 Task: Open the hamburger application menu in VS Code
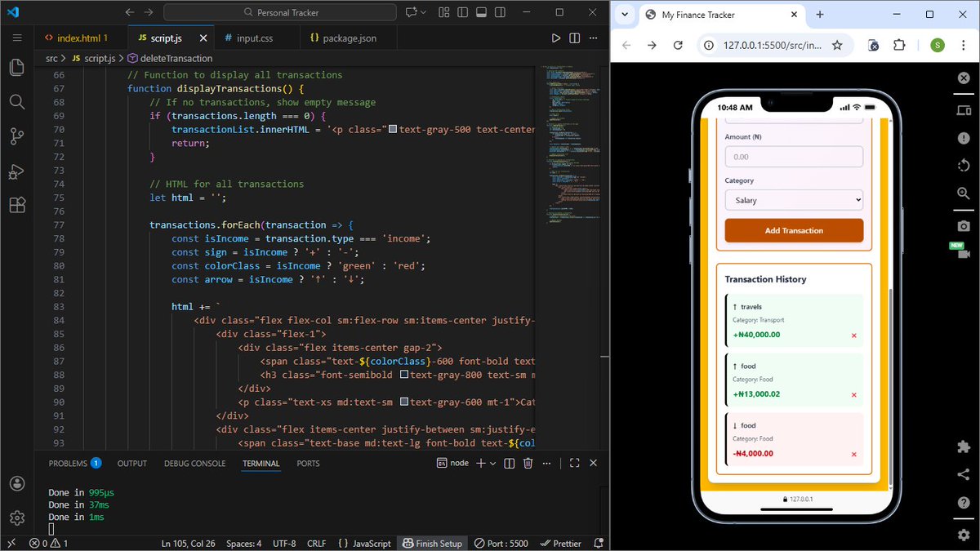click(16, 38)
